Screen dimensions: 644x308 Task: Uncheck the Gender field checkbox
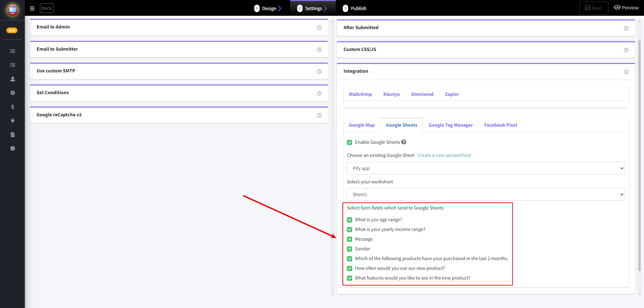coord(350,249)
